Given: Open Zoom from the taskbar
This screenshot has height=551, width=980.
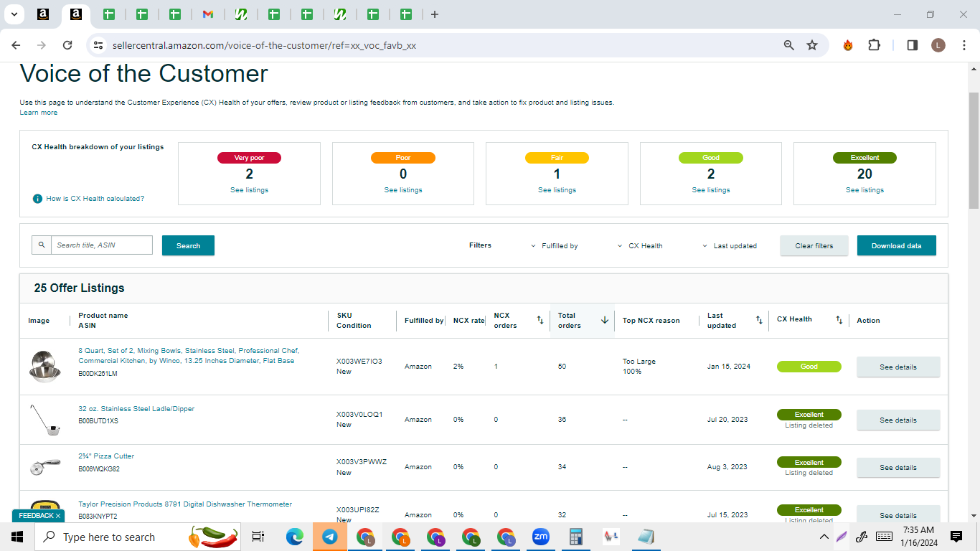Looking at the screenshot, I should [x=540, y=537].
